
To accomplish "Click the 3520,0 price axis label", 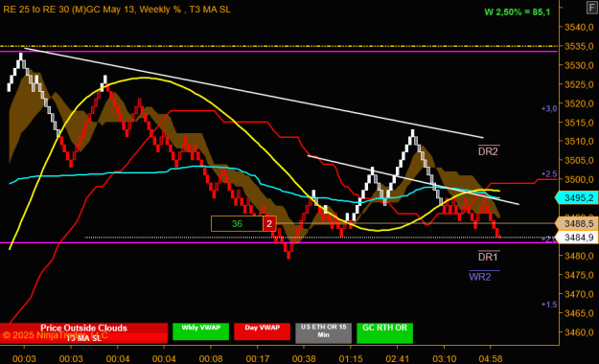I will [x=579, y=103].
